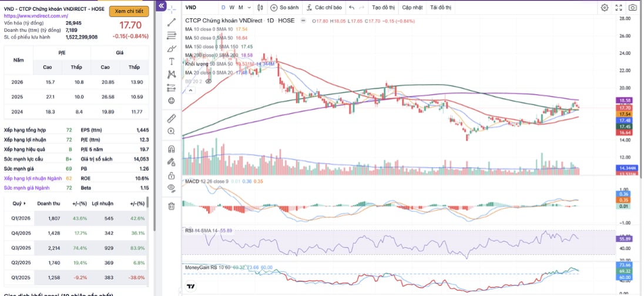Click the 16.64 red price label
Viewport: 644px width, 296px height.
(624, 133)
